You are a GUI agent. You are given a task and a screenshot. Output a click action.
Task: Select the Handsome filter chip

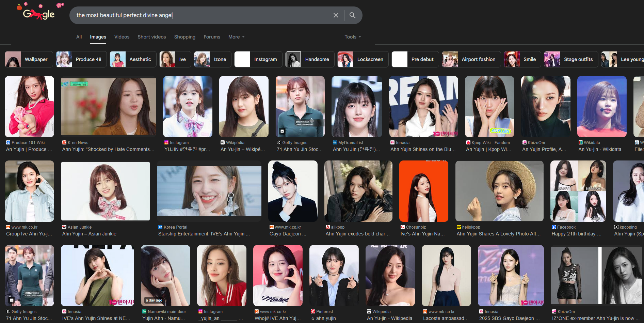[x=310, y=59]
